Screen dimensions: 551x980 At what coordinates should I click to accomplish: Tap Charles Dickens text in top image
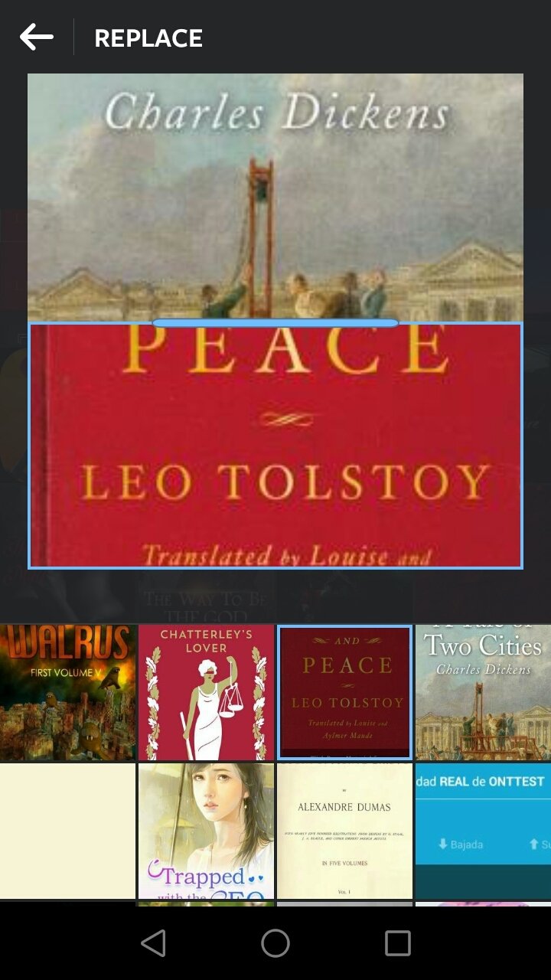(277, 113)
